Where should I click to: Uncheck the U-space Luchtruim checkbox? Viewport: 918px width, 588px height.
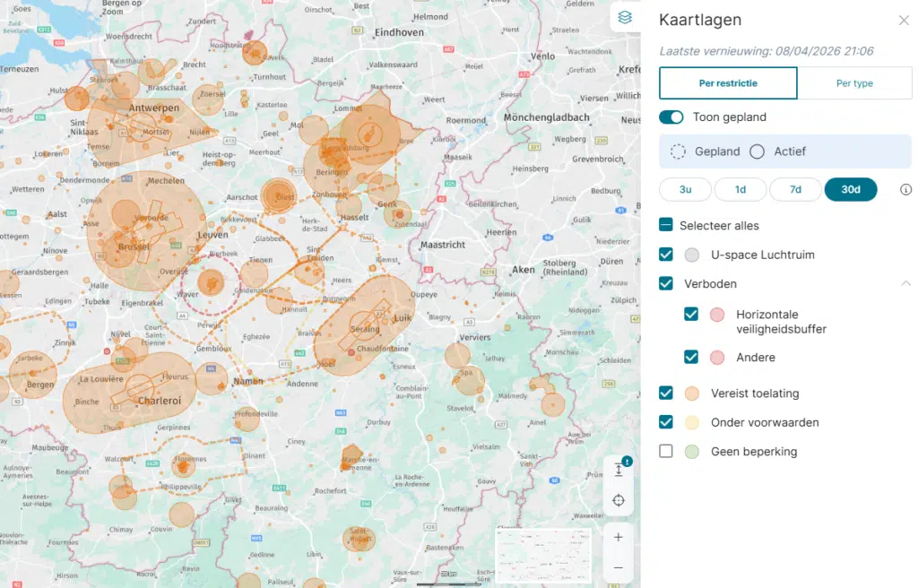pos(666,255)
